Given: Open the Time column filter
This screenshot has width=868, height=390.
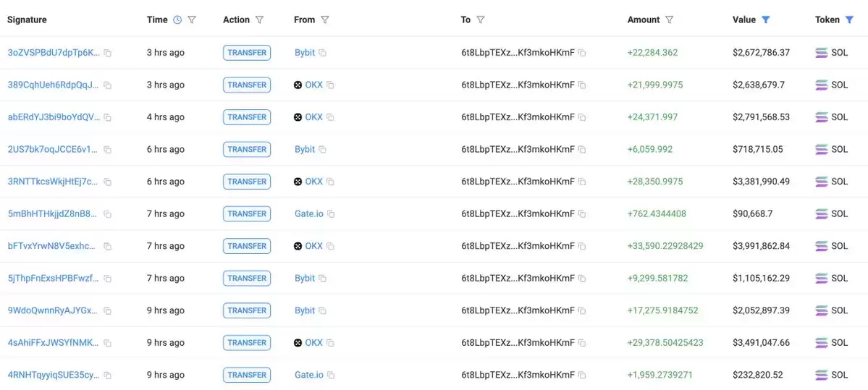Looking at the screenshot, I should (x=192, y=20).
